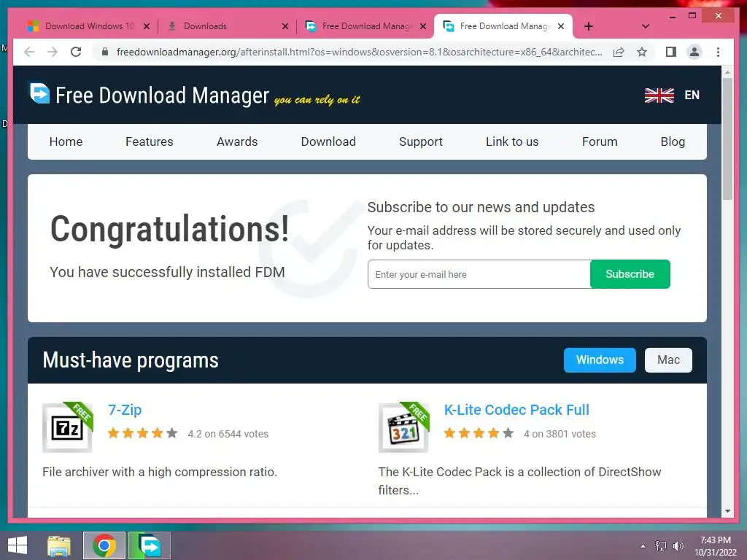Image resolution: width=747 pixels, height=560 pixels.
Task: Click the 'Must-have programs' heading
Action: tap(131, 360)
